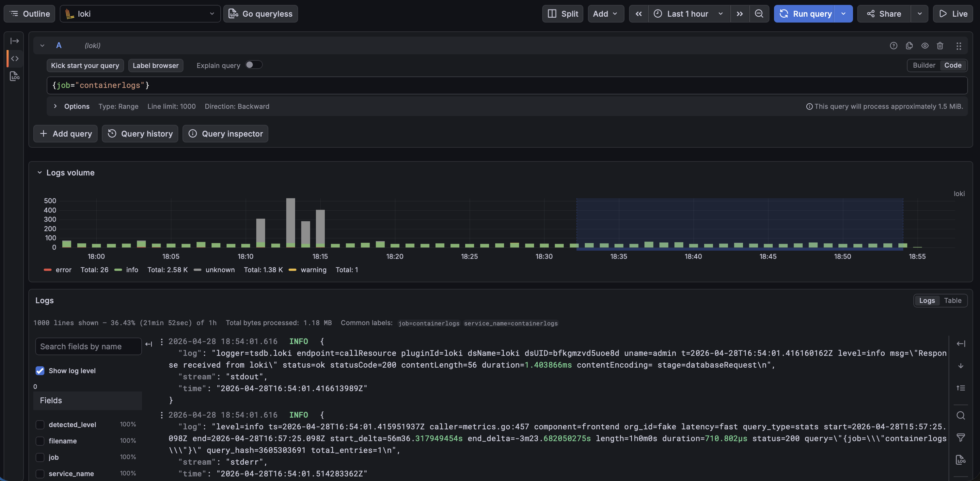Image resolution: width=980 pixels, height=481 pixels.
Task: Click the service_name=containerlogs common label
Action: [511, 323]
